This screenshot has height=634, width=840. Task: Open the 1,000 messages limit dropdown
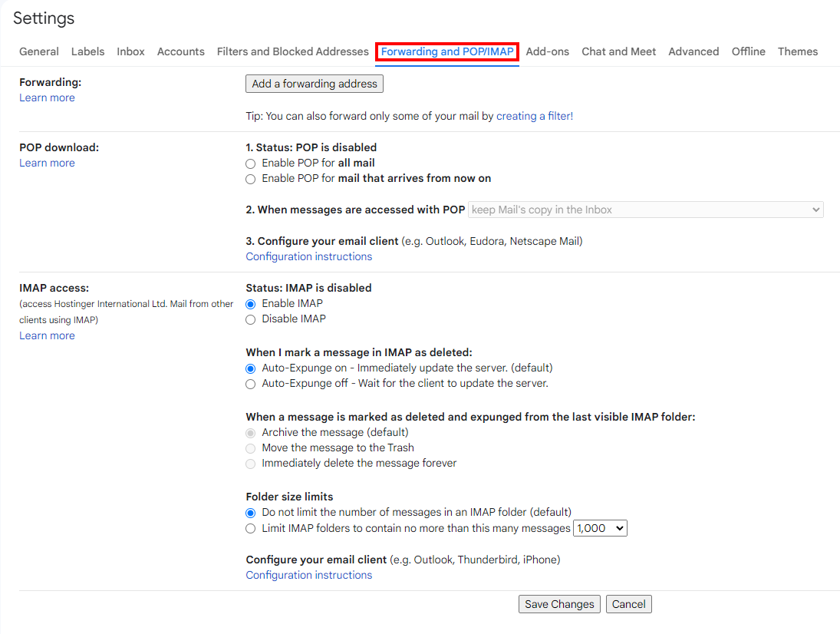600,528
